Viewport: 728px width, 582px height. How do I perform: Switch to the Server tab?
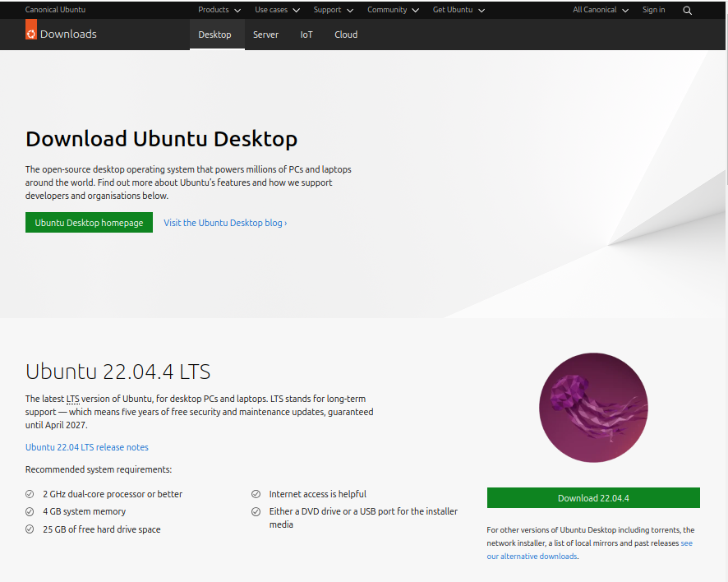265,35
